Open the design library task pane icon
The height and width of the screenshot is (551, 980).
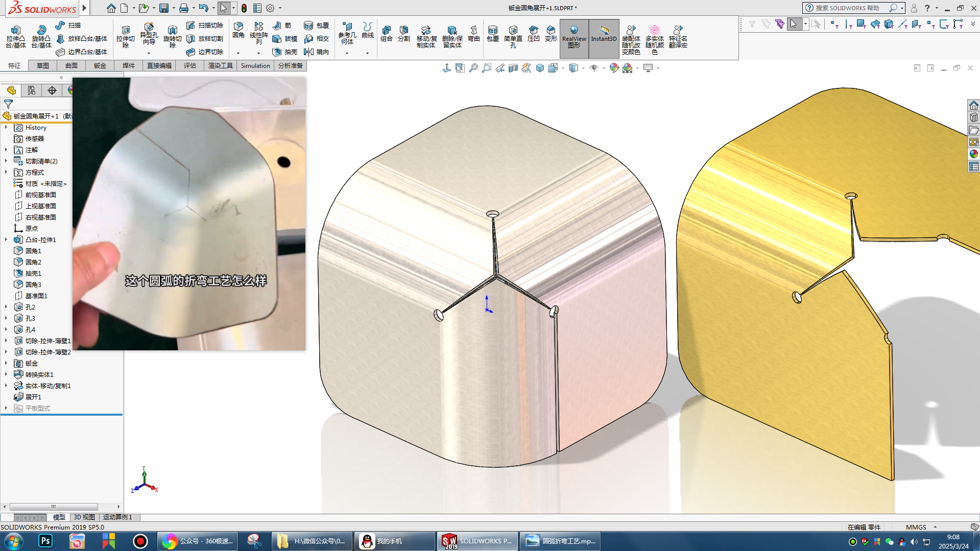pos(974,117)
